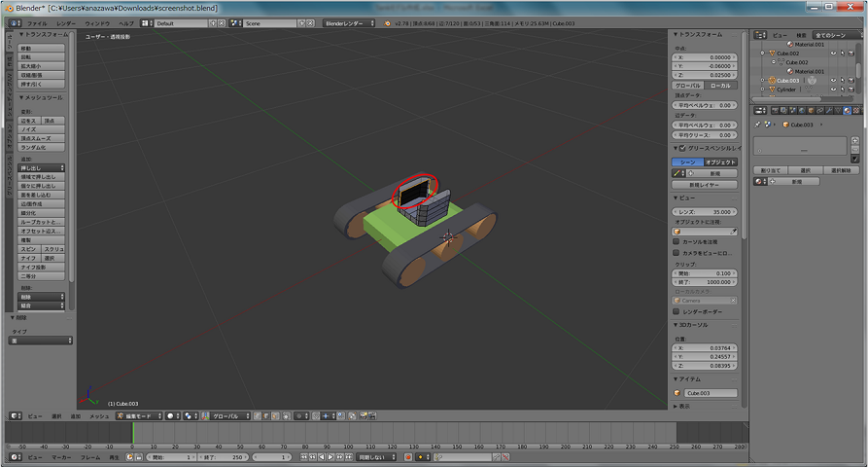Toggle visibility eye for Cube.002
Screen dimensions: 868x467
[833, 53]
